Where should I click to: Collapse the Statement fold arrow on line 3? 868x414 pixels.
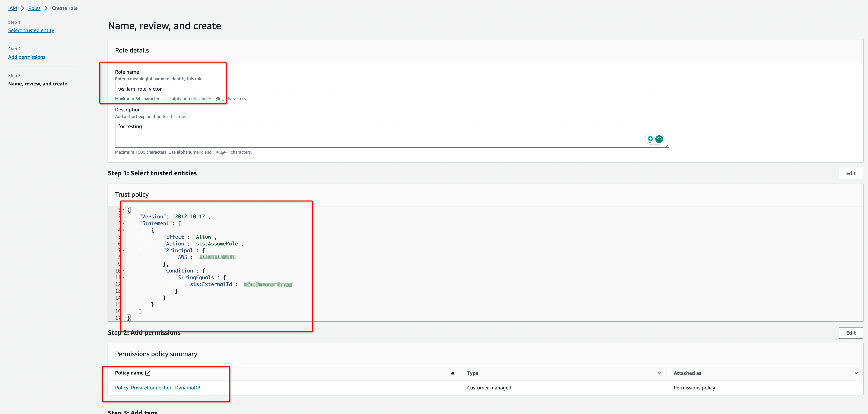click(x=123, y=223)
